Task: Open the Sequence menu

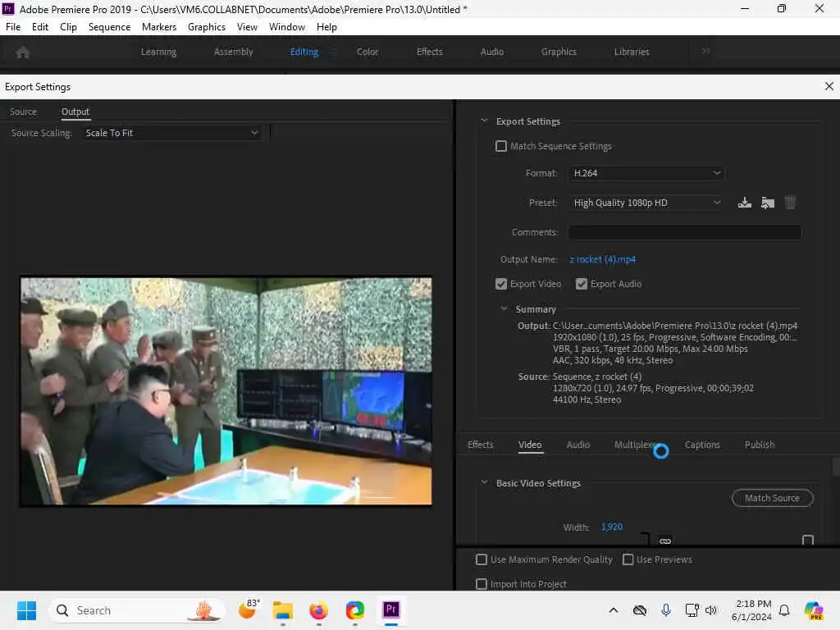Action: [x=109, y=27]
